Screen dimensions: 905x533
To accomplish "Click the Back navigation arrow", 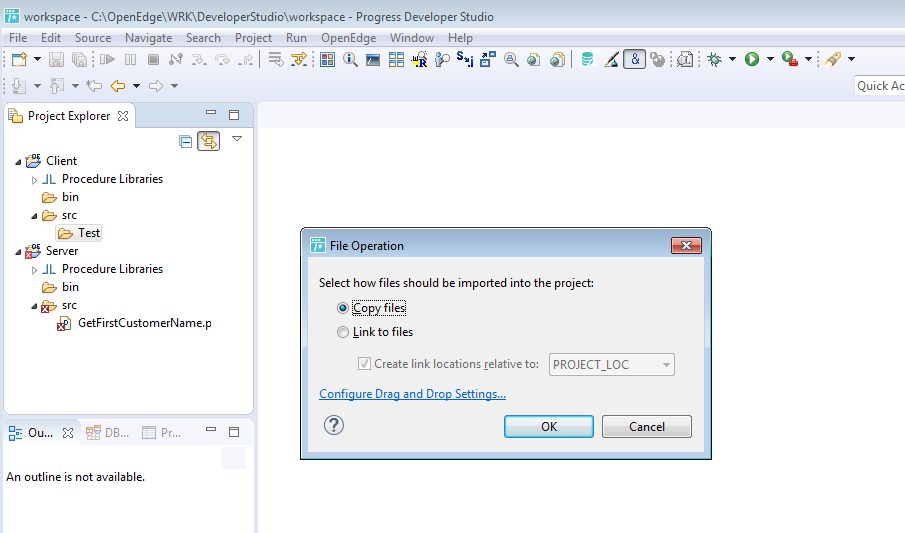I will [118, 86].
